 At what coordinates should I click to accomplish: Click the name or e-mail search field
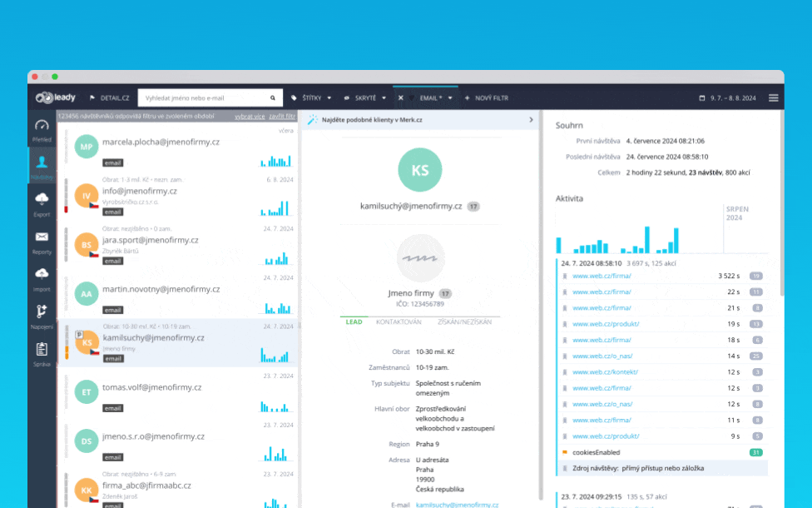(202, 98)
